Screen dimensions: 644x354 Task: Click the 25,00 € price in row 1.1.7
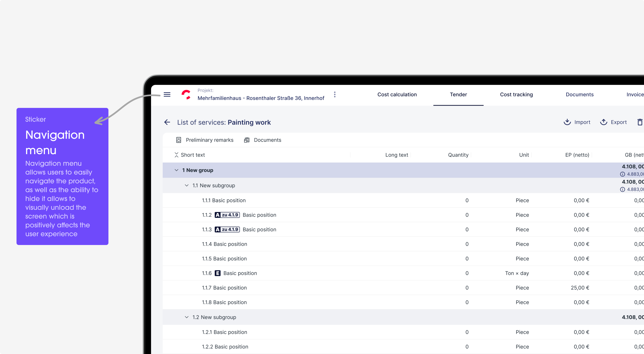(580, 288)
